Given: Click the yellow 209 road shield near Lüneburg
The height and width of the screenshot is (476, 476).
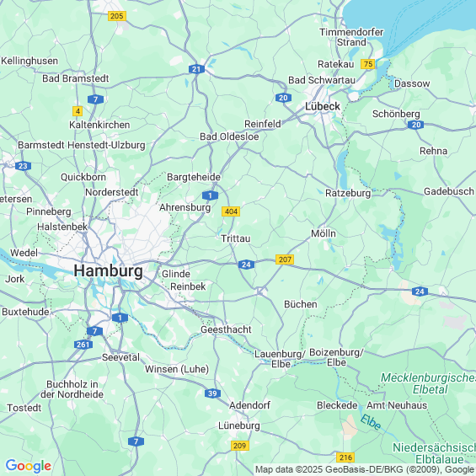Looking at the screenshot, I should click(240, 446).
